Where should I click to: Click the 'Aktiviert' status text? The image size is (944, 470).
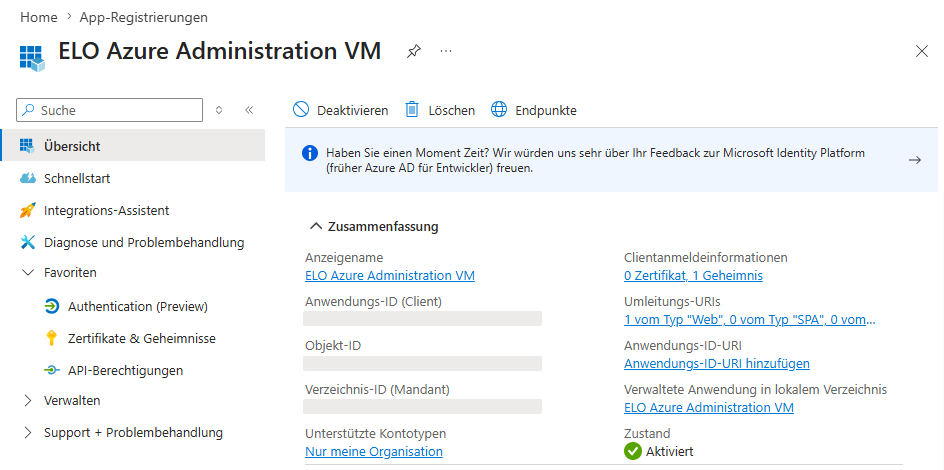[669, 451]
